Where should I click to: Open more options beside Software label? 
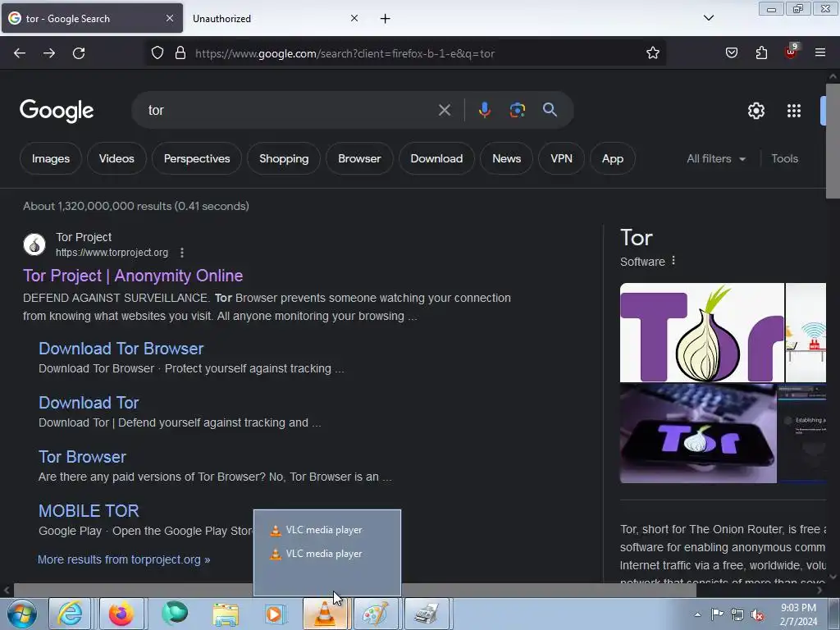(673, 261)
